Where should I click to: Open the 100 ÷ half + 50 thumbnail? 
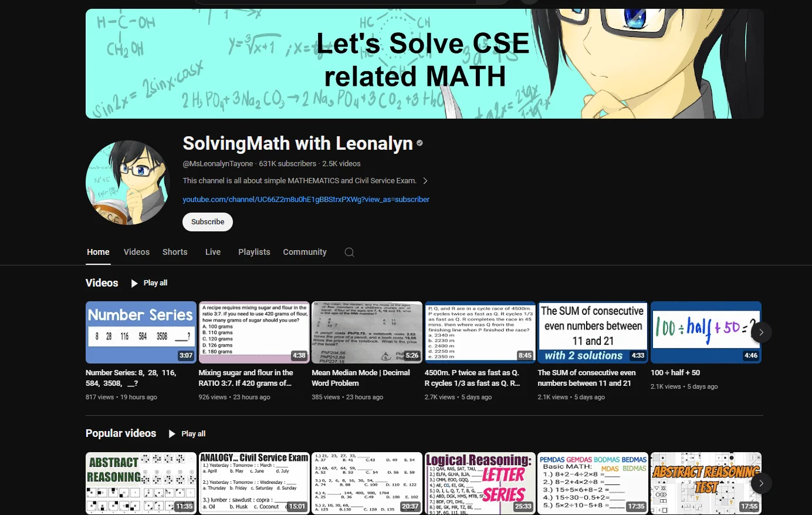pyautogui.click(x=706, y=332)
